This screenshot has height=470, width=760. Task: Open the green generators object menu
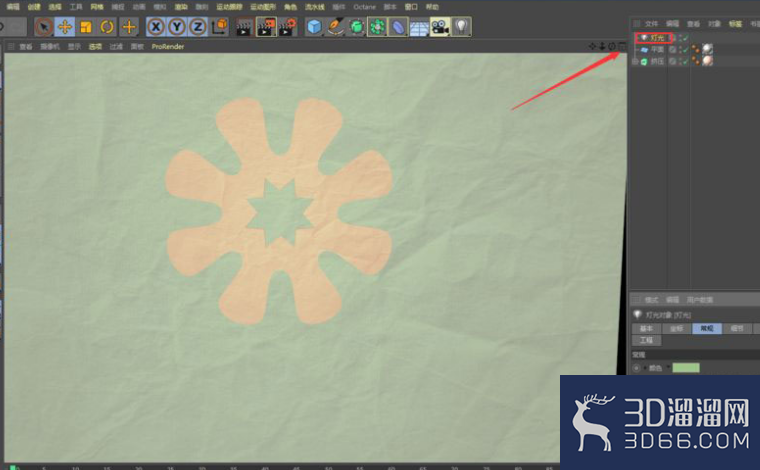click(357, 27)
